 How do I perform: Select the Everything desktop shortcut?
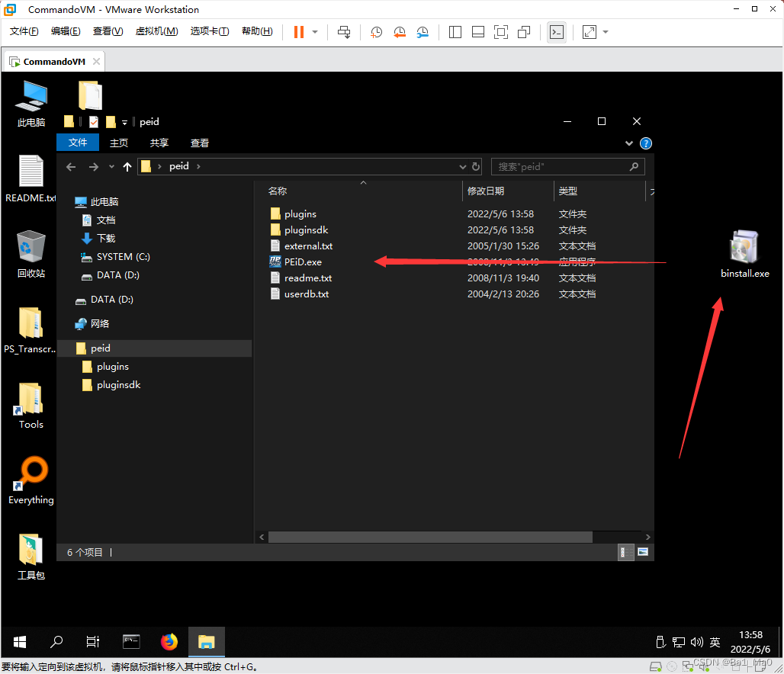[31, 480]
